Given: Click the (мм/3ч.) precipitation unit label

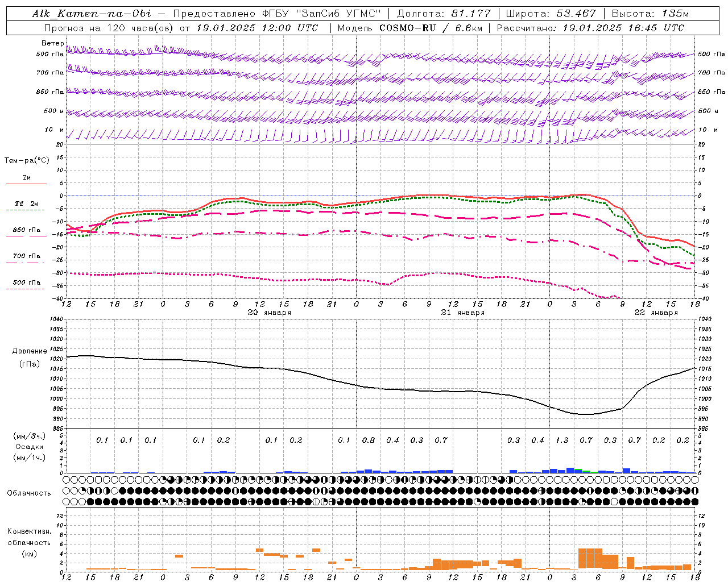Looking at the screenshot, I should 29,436.
